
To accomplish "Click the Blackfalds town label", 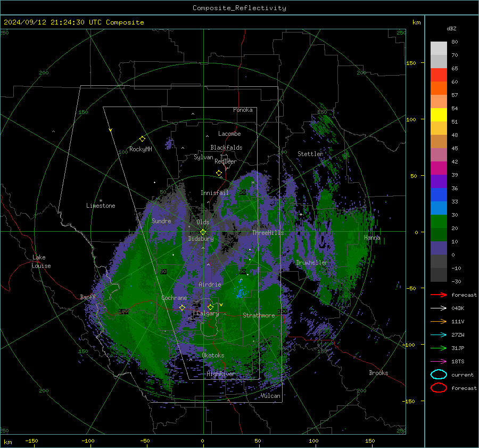I will pos(226,148).
